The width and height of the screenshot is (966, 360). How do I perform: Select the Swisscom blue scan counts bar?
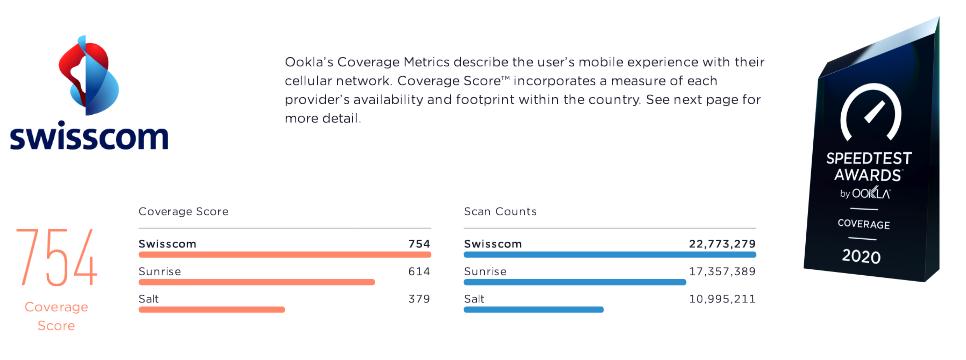coord(609,254)
